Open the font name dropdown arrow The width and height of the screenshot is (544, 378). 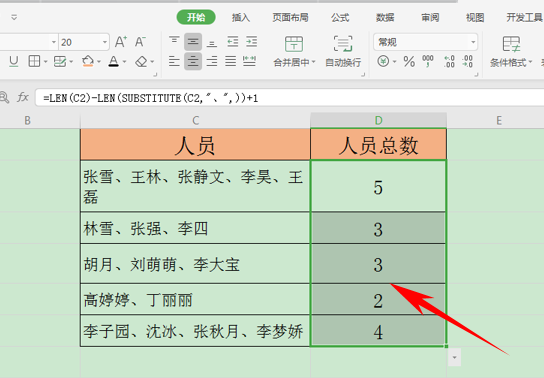point(53,42)
